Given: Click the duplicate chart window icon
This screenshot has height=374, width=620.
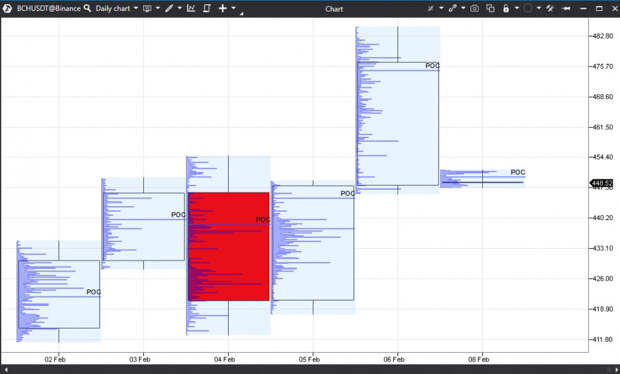Looking at the screenshot, I should pos(490,8).
